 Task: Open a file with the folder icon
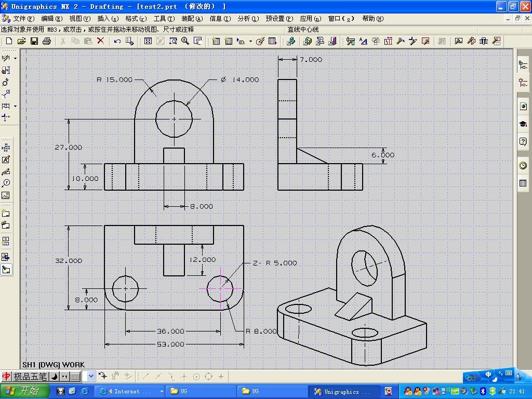point(21,41)
